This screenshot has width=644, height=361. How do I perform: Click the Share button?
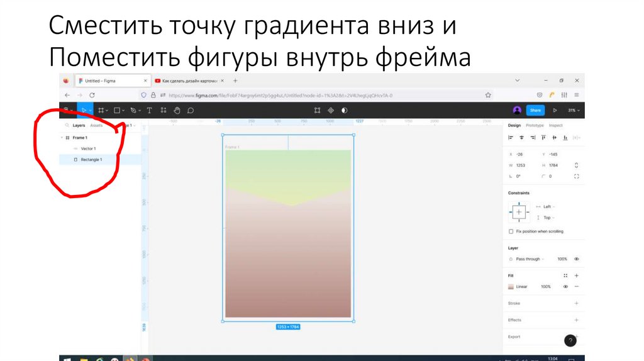(x=535, y=110)
